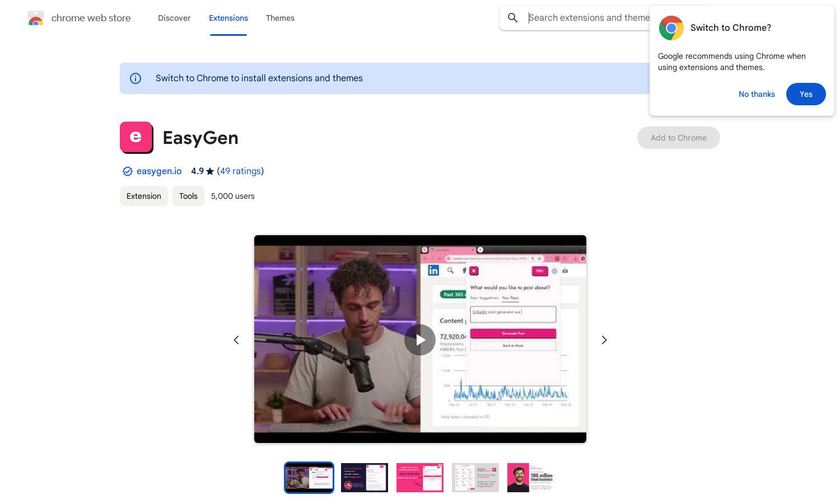Screen dimensions: 840x504
Task: Click the Chrome logo in the popup
Action: tap(671, 28)
